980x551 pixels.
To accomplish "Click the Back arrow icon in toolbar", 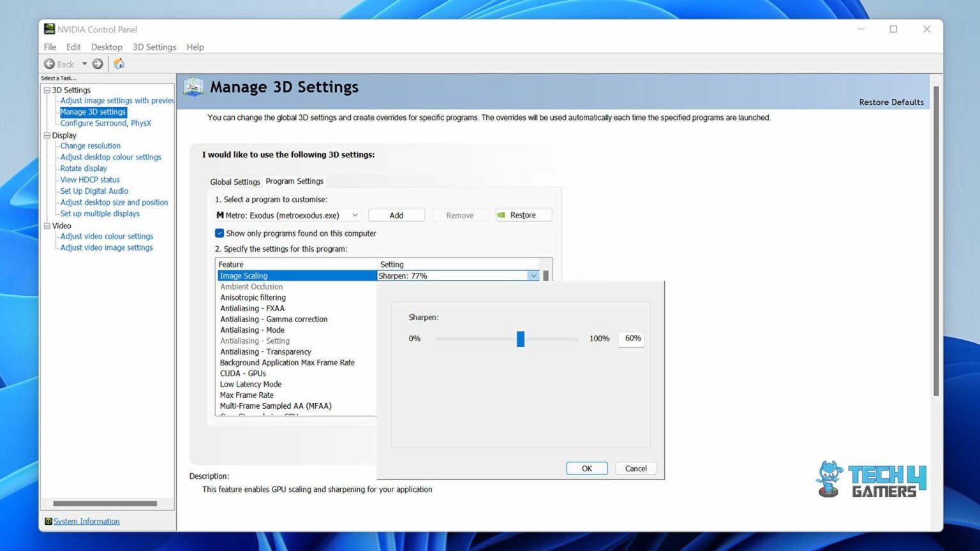I will coord(49,64).
